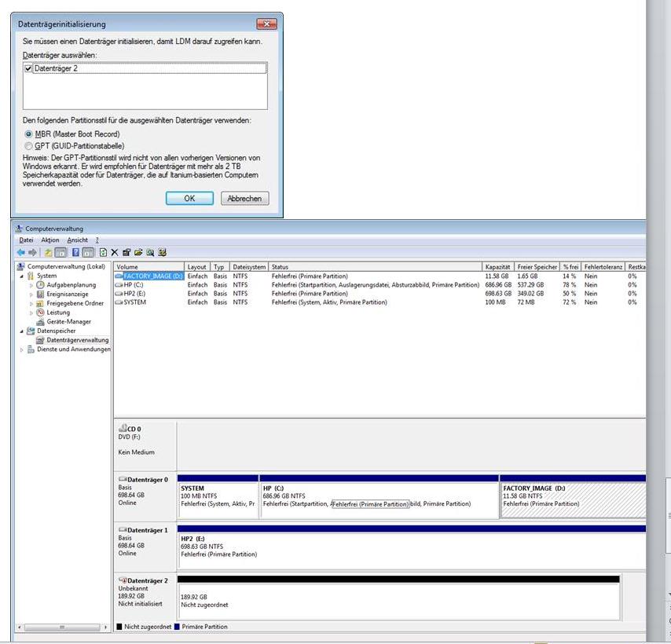
Task: Click the drive icon of SYSTEM row
Action: (x=119, y=302)
